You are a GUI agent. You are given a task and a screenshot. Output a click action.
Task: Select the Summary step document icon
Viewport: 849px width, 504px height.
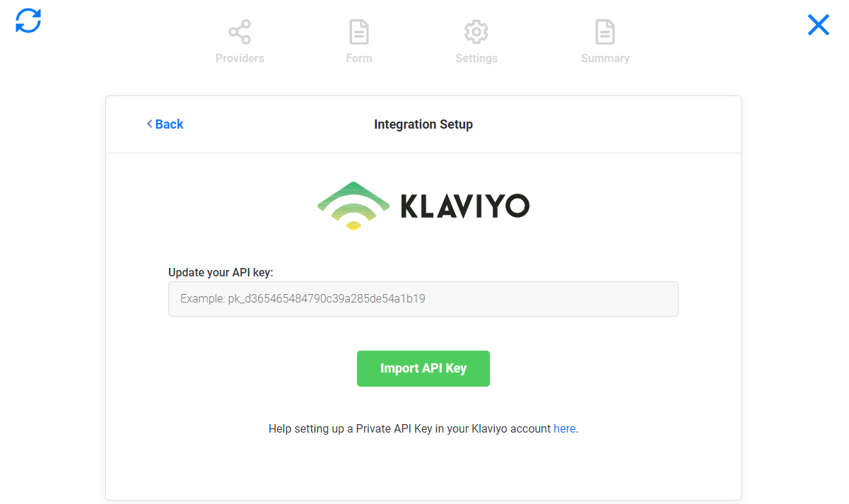coord(604,31)
